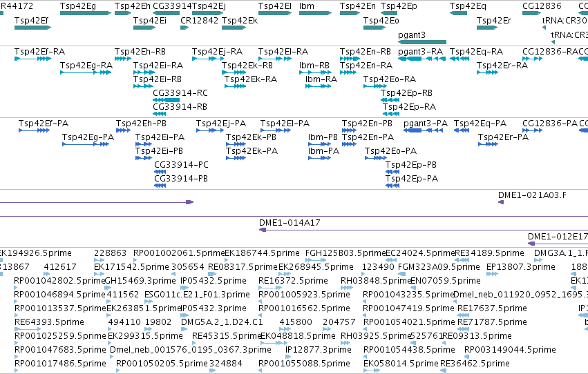The image size is (588, 374).
Task: Click the CG12836 gene label
Action: 542,6
